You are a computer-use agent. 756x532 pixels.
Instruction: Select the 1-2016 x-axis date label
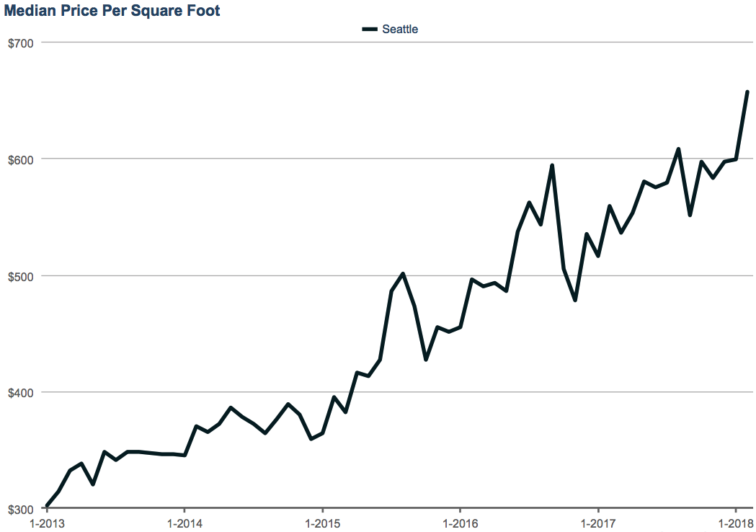point(460,523)
